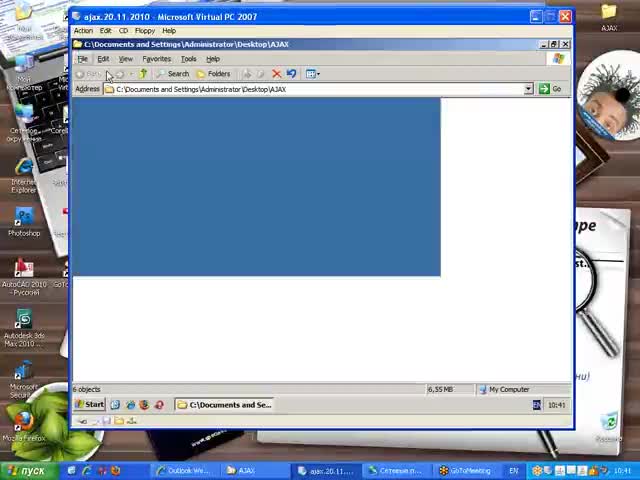This screenshot has height=480, width=640.
Task: Click the Undo toolbar icon
Action: (291, 74)
